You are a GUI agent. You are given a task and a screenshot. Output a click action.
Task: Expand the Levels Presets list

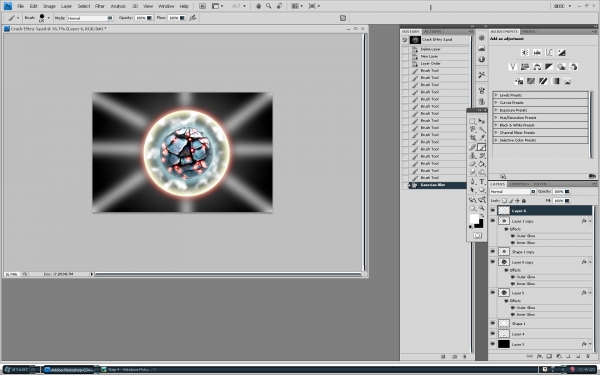496,95
